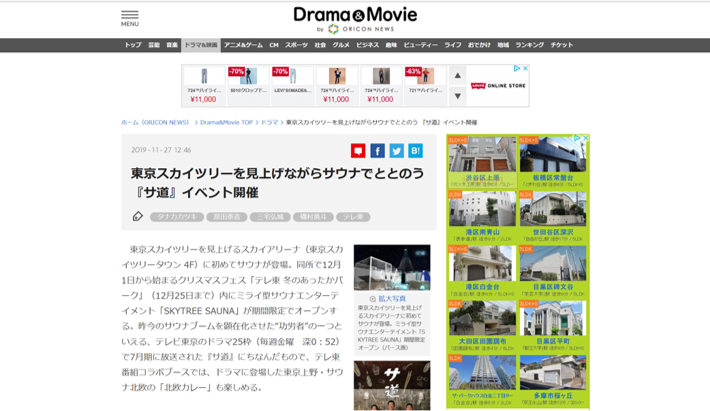Open ランキング navigation item
Image resolution: width=710 pixels, height=411 pixels.
[x=529, y=45]
